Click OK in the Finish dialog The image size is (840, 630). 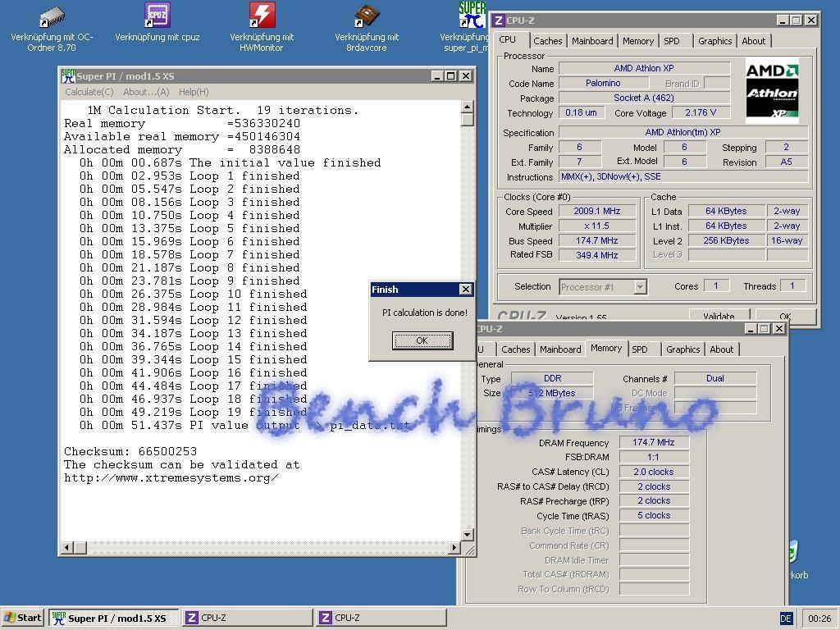coord(422,340)
